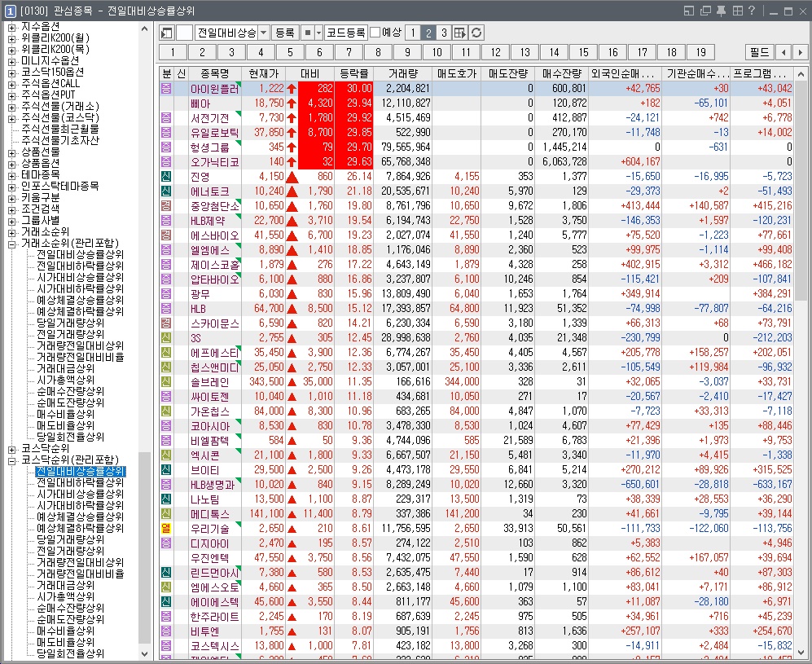This screenshot has height=664, width=812.
Task: Select numbered group tab 5
Action: coord(290,52)
